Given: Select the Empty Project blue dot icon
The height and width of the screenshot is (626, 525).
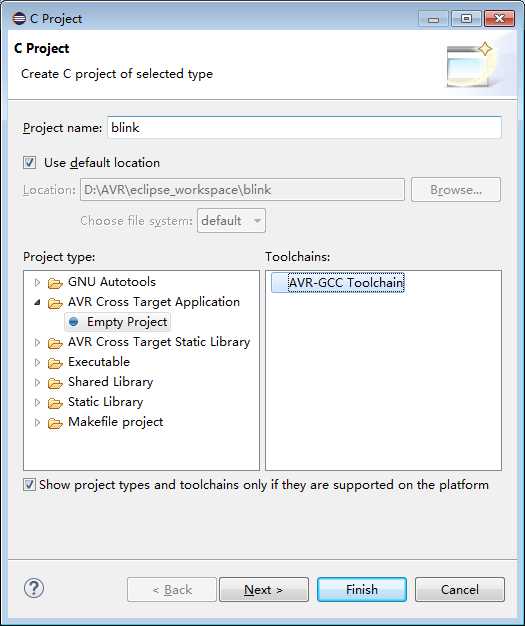Looking at the screenshot, I should click(x=73, y=322).
